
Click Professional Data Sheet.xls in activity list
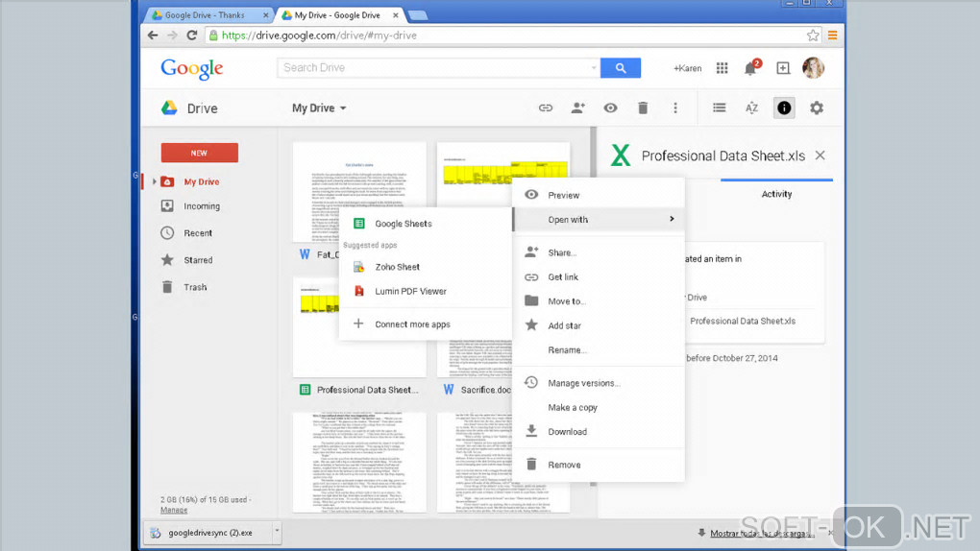click(x=743, y=322)
